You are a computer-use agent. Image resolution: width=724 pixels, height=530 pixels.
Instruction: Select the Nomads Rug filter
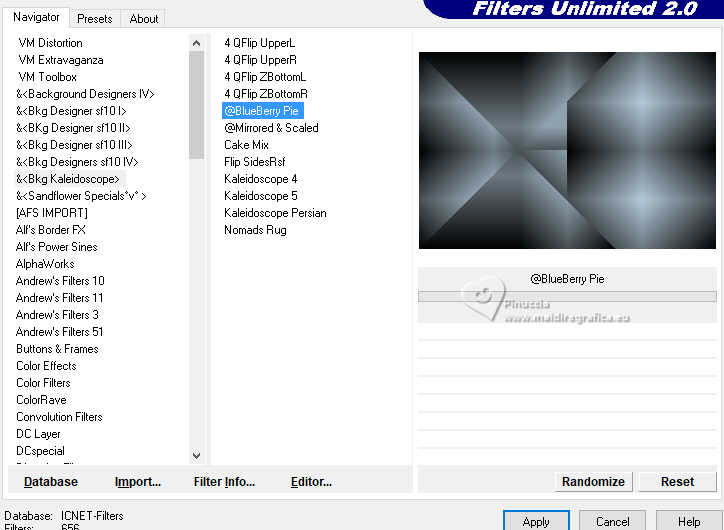[255, 230]
